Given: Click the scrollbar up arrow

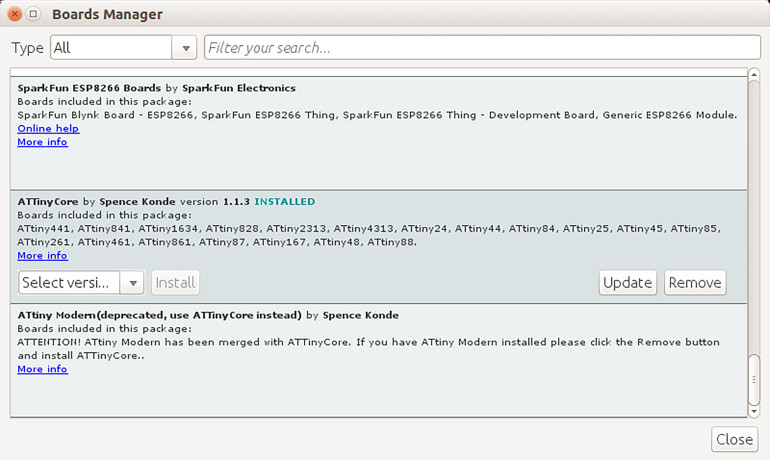Looking at the screenshot, I should coord(754,75).
